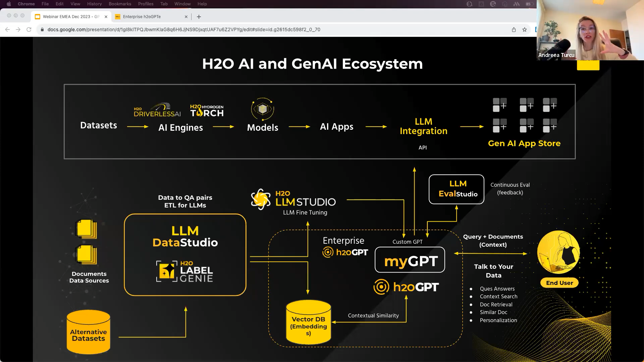
Task: Click the Gen AI App Store text
Action: click(x=524, y=143)
